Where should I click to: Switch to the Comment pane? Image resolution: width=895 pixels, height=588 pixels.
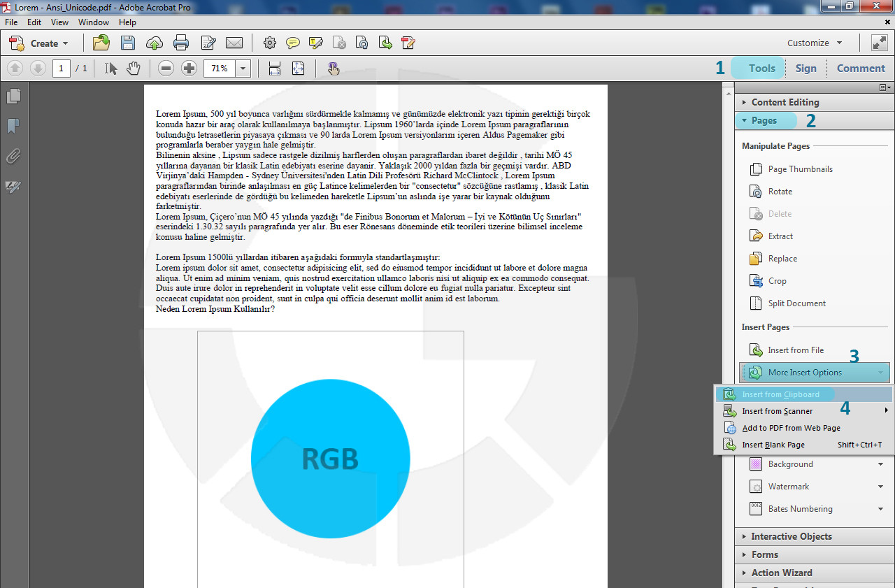tap(861, 68)
